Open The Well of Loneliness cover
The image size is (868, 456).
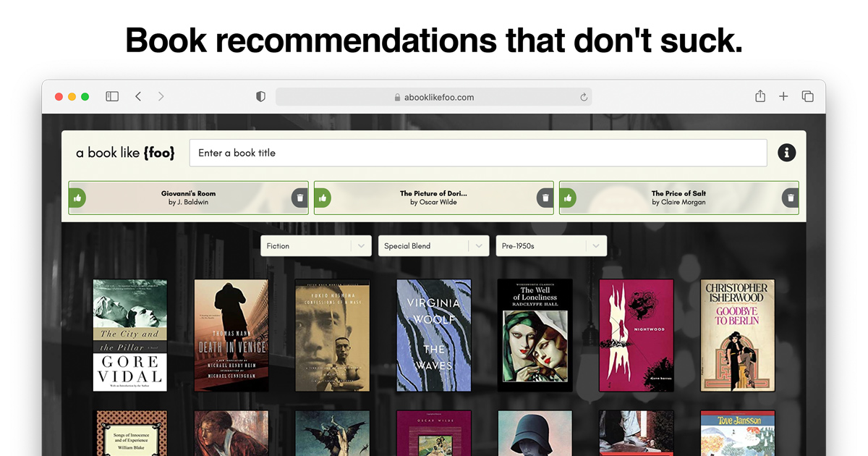(x=535, y=335)
